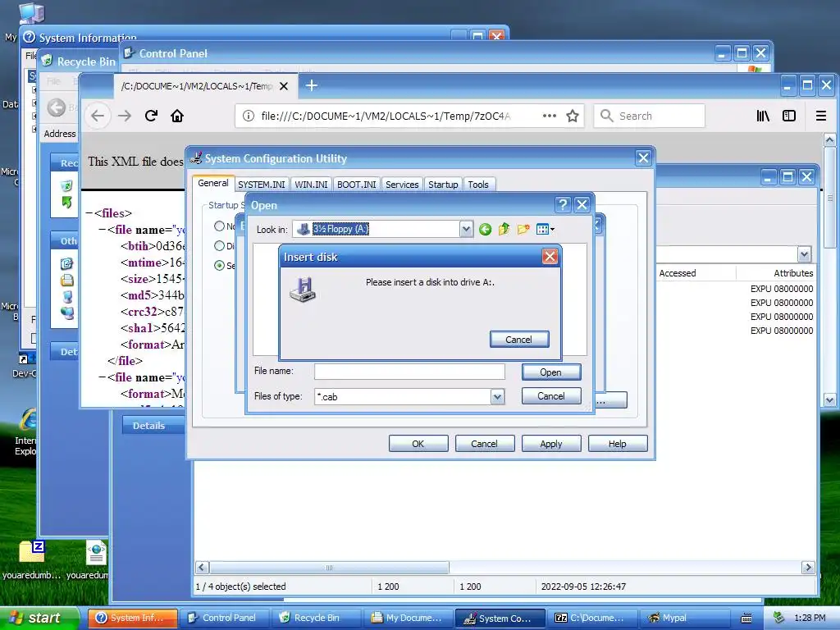Select the first startup radio option
This screenshot has height=630, width=840.
219,226
